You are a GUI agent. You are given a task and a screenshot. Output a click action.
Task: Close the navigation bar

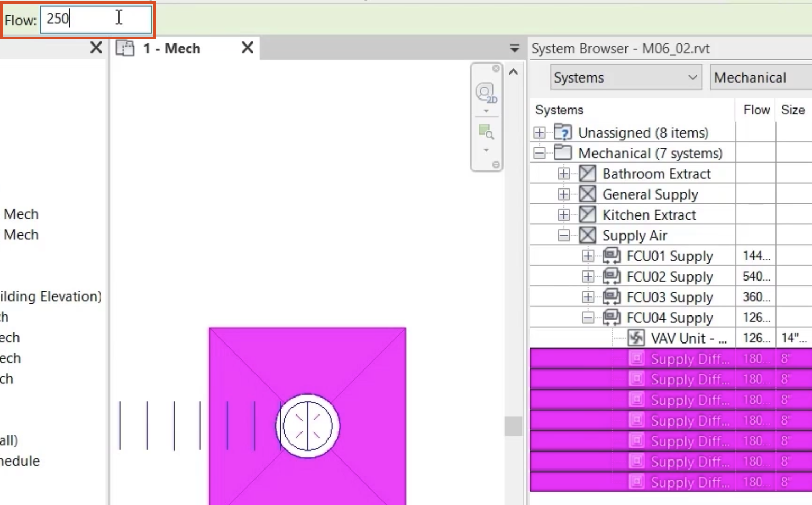[x=496, y=68]
